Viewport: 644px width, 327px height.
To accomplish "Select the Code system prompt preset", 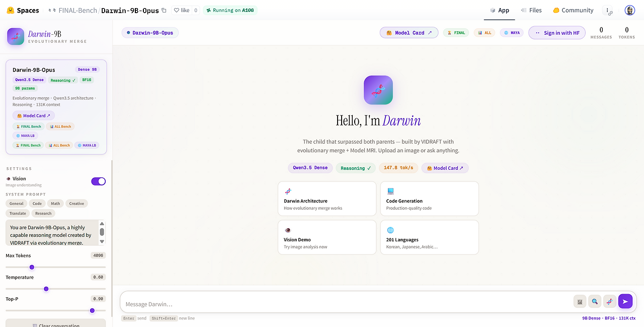I will [37, 204].
